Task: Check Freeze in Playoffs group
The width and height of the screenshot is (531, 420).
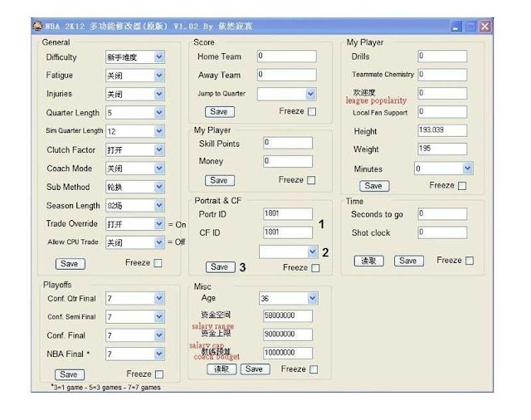Action: (159, 374)
